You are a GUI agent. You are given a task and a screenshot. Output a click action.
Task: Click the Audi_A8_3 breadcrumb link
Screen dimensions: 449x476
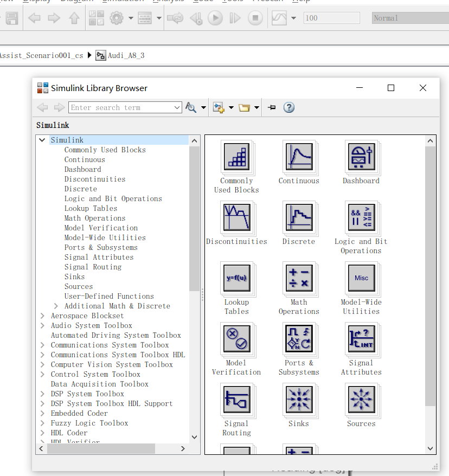click(126, 55)
